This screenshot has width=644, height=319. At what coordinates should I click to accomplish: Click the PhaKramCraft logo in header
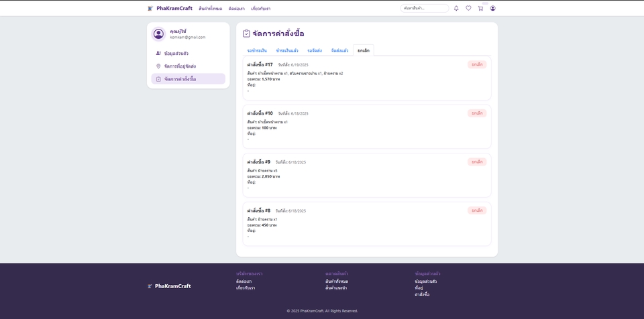(x=170, y=8)
